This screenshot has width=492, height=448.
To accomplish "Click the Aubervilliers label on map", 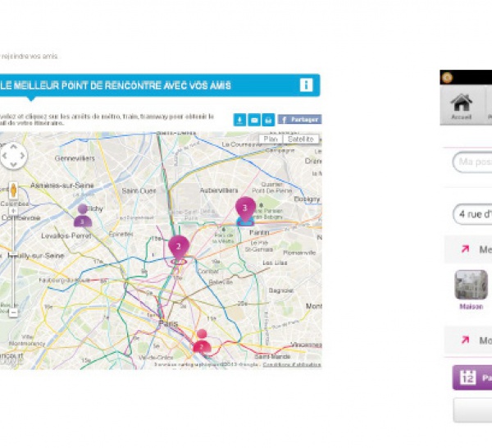I will pos(219,190).
